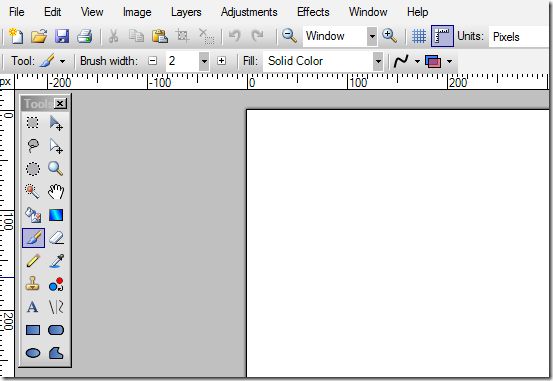Select the Lasso Select tool
The image size is (553, 381).
(33, 145)
